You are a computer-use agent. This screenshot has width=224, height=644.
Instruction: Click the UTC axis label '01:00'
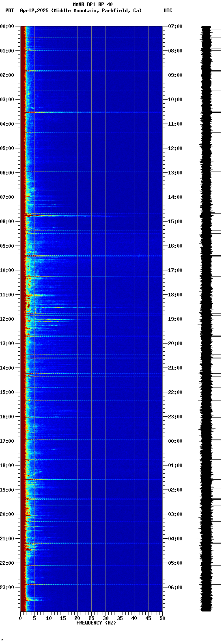175,466
